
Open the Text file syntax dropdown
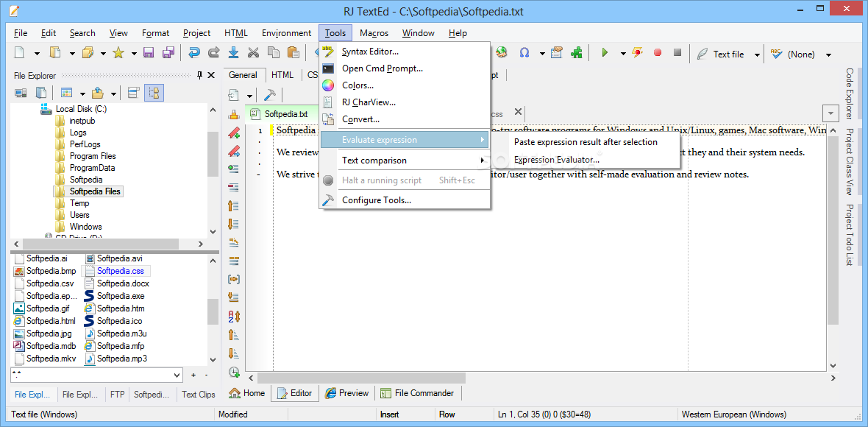point(757,54)
